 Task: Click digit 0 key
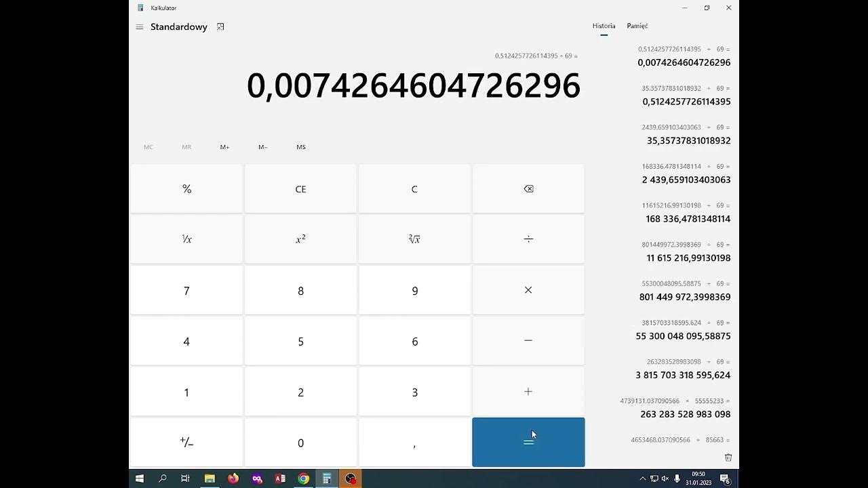pos(300,442)
